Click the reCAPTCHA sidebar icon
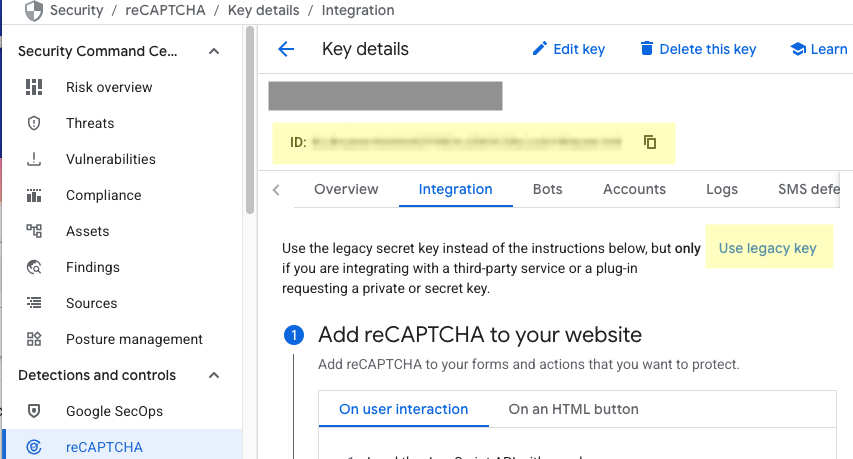Viewport: 853px width, 459px height. pyautogui.click(x=34, y=447)
